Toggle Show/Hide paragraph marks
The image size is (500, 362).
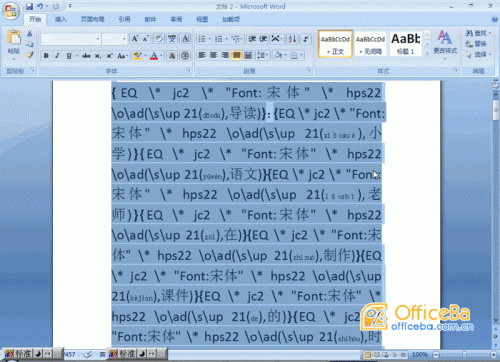(x=306, y=39)
